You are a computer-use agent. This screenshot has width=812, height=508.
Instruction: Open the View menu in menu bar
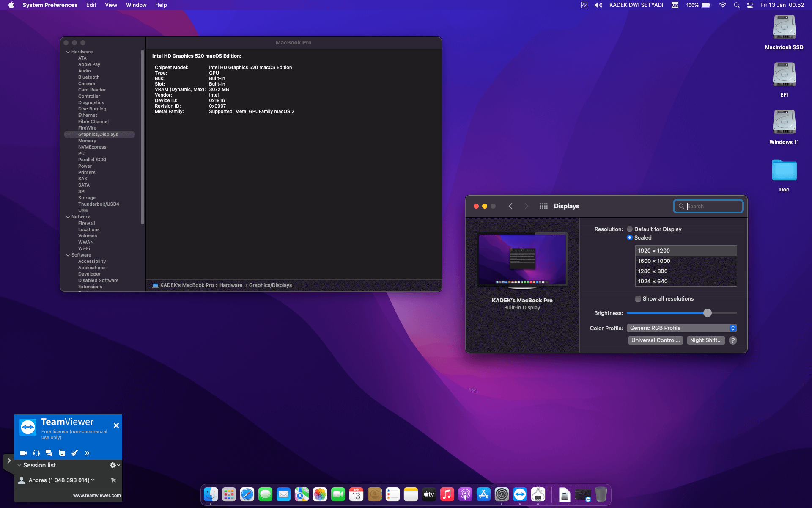point(111,5)
